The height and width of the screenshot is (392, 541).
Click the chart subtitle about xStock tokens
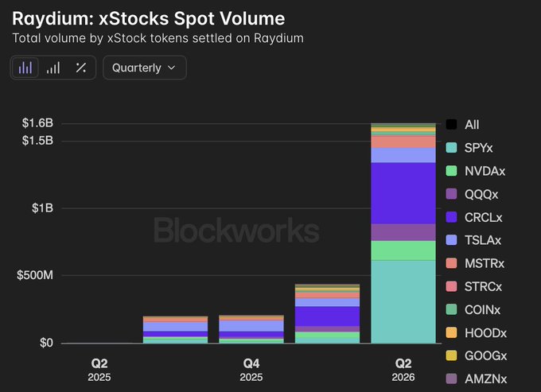coord(158,38)
